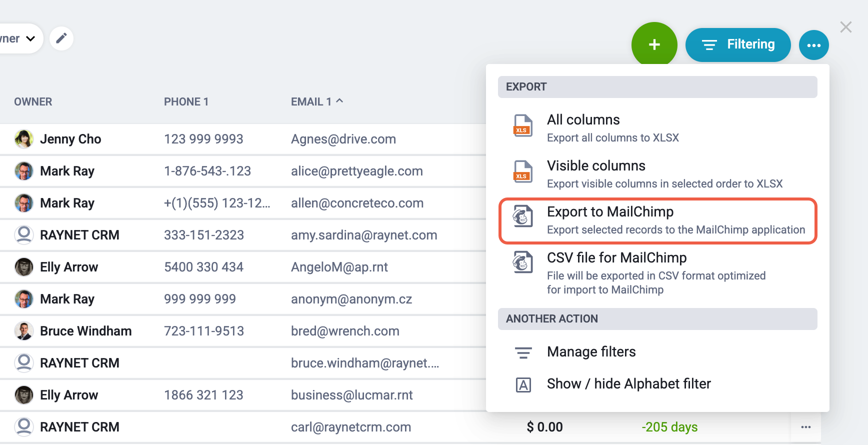The height and width of the screenshot is (445, 868).
Task: Click email bred@wrench.com
Action: pyautogui.click(x=345, y=331)
